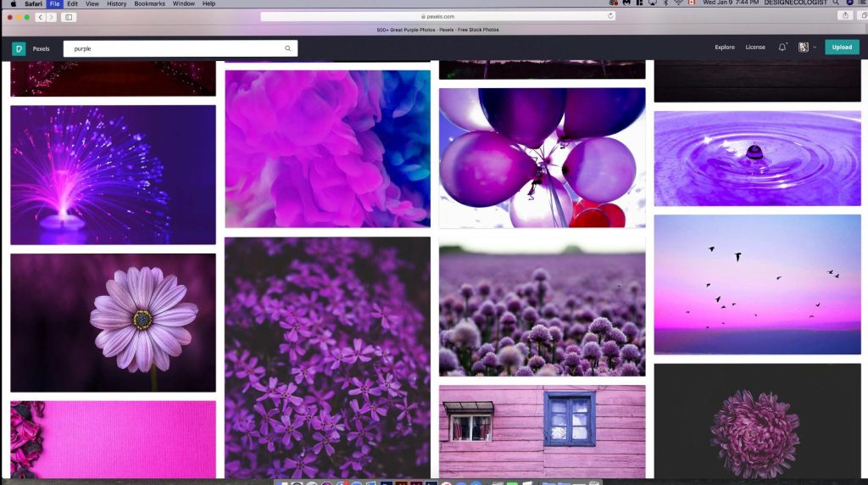Open the blue window on pink wall photo
Viewport: 868px width, 485px height.
(x=542, y=431)
